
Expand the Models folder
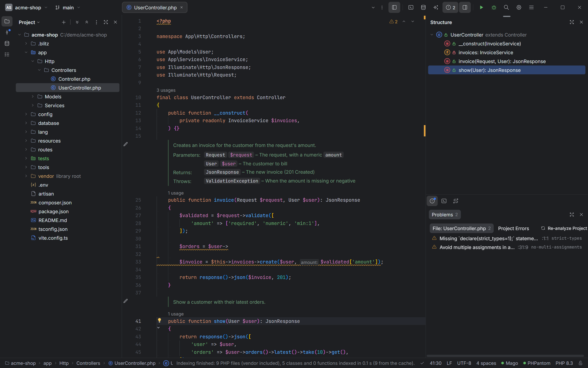[33, 97]
